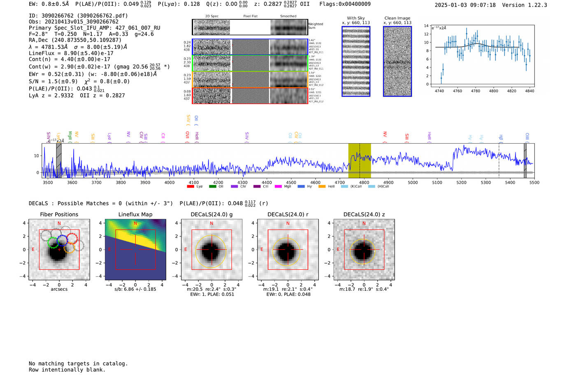
Task: Click the Cont(w) = 2.90 line
Action: (x=99, y=66)
